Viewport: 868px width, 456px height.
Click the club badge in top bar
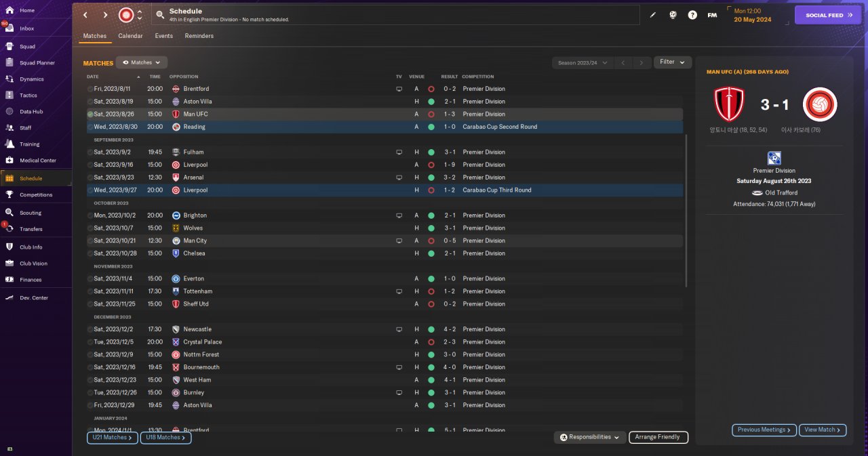coord(126,15)
